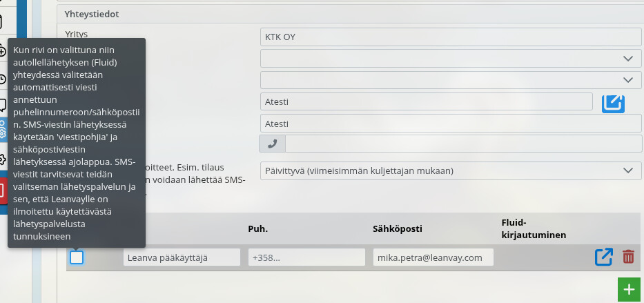Viewport: 644px width, 303px height.
Task: Click the phone number field beside the handset icon
Action: pos(464,144)
